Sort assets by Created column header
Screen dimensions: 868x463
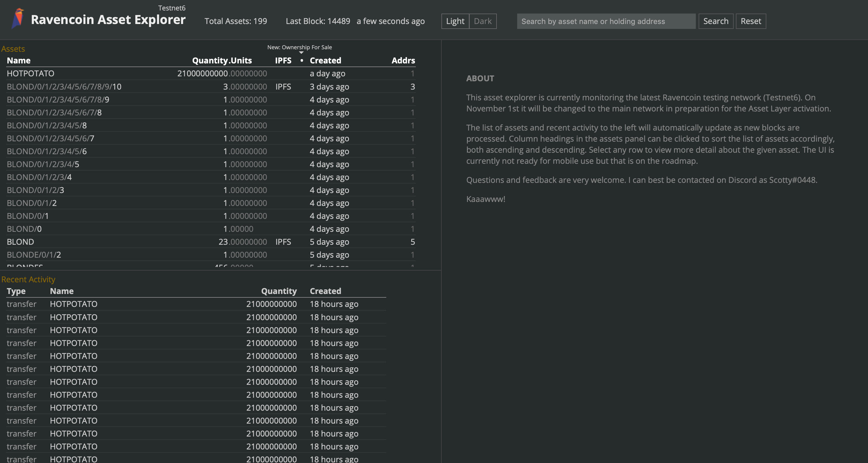[x=325, y=61]
